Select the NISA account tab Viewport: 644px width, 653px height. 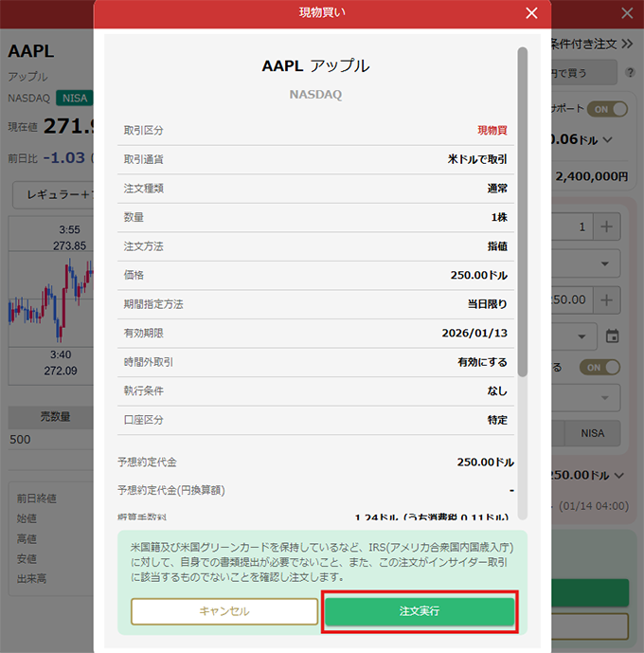pyautogui.click(x=592, y=432)
